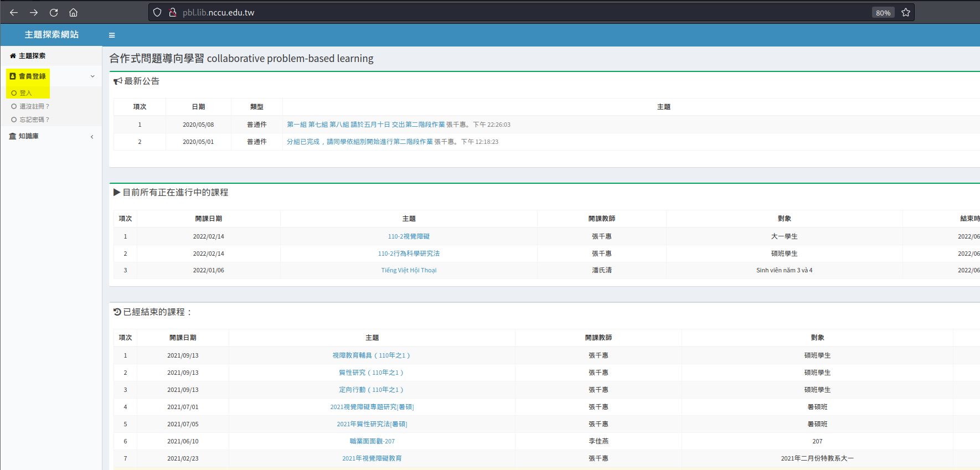Open course 110-2行為科學研究法
Screen dimensions: 980x470
(409, 254)
